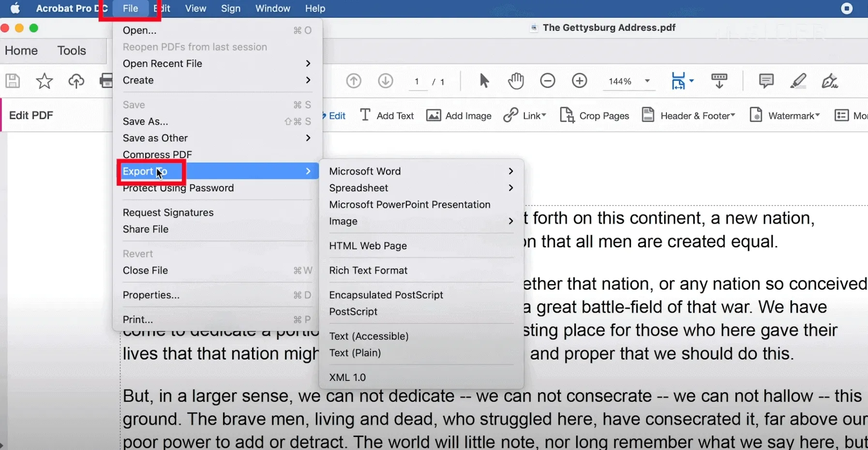Open the File menu

click(130, 9)
